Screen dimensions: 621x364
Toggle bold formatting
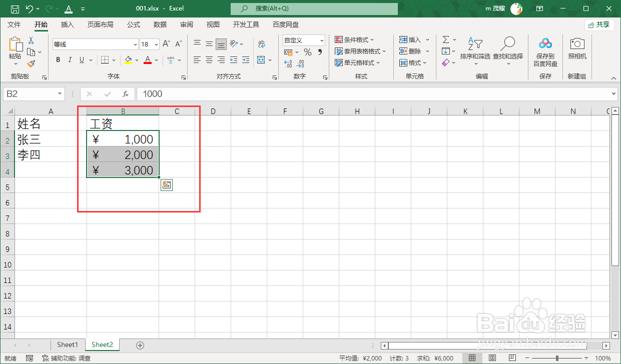[58, 59]
